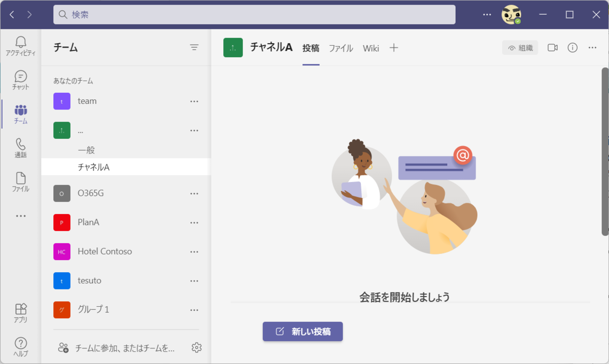Screen dimensions: 609x364
Task: Show channel info icon
Action: 572,48
